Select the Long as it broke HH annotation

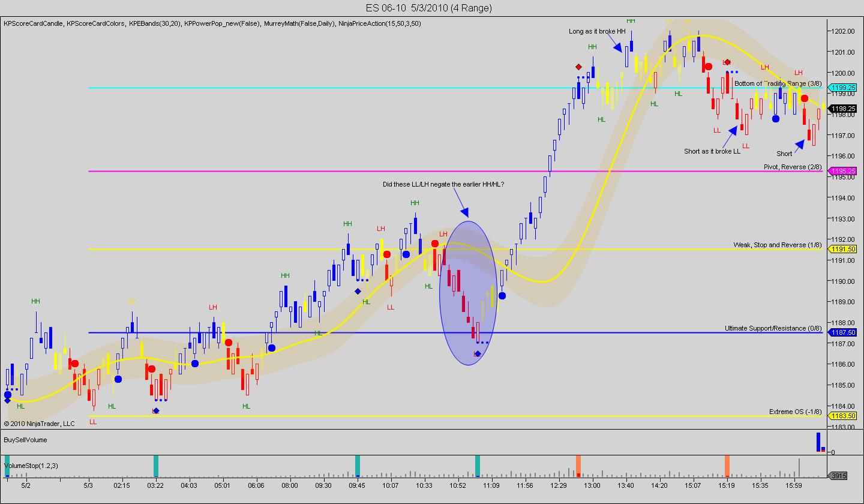(x=597, y=31)
